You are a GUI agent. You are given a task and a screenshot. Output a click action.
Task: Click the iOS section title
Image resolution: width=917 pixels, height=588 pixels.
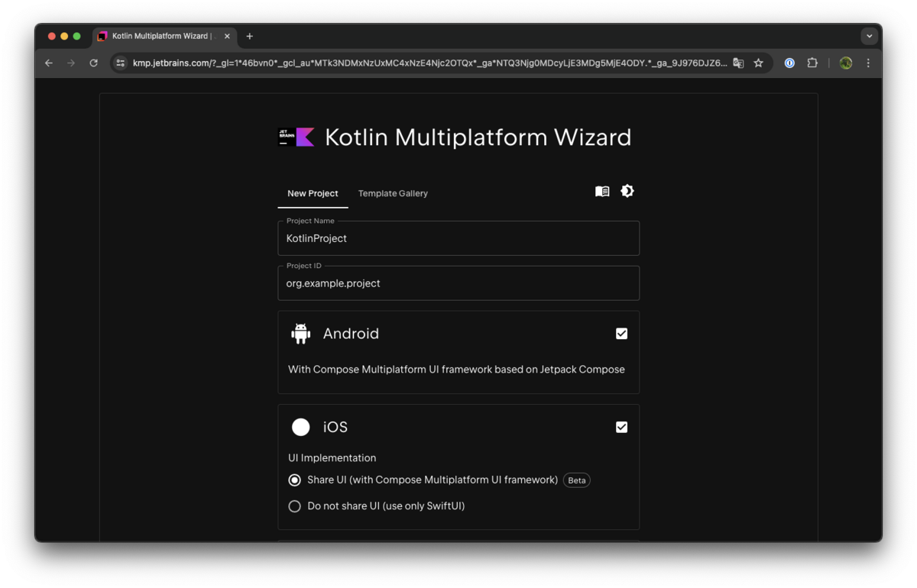tap(335, 427)
